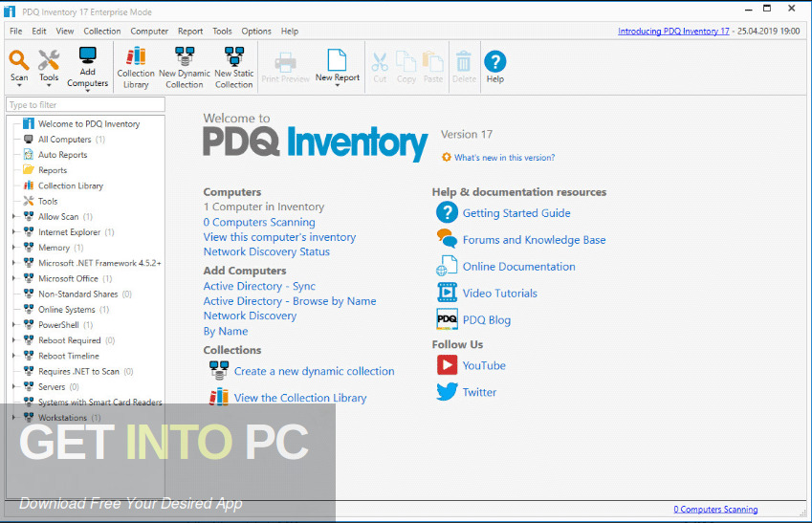Click the Video Tutorials film icon

coord(447,293)
